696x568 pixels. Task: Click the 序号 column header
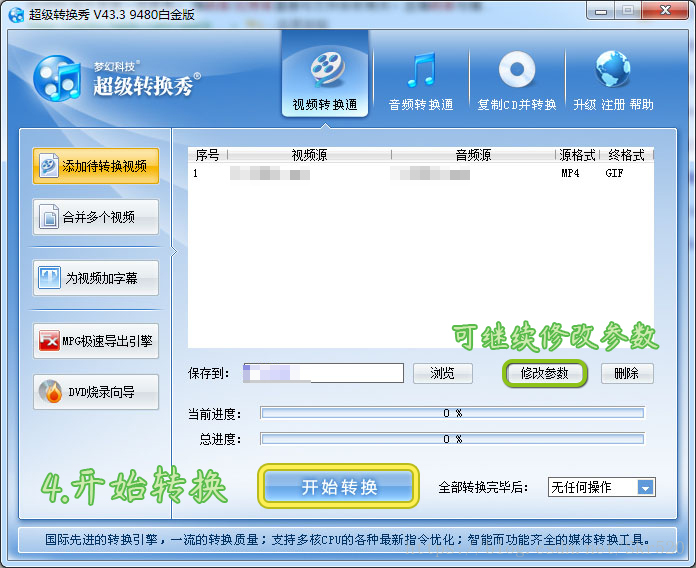tap(207, 155)
